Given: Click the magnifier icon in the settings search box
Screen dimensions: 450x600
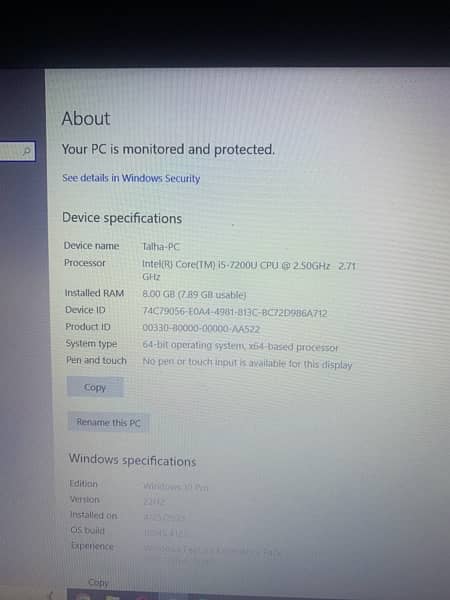Looking at the screenshot, I should (x=26, y=151).
